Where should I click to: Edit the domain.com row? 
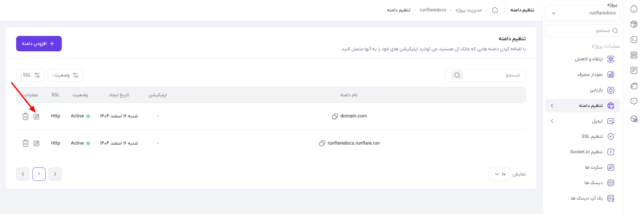pos(37,116)
